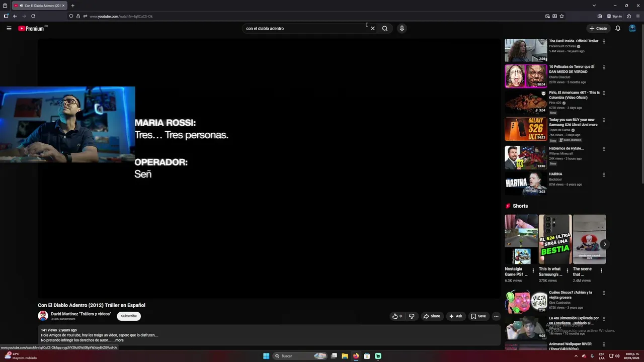This screenshot has width=644, height=362.
Task: Open Hablemos de Hytale video
Action: click(x=526, y=157)
